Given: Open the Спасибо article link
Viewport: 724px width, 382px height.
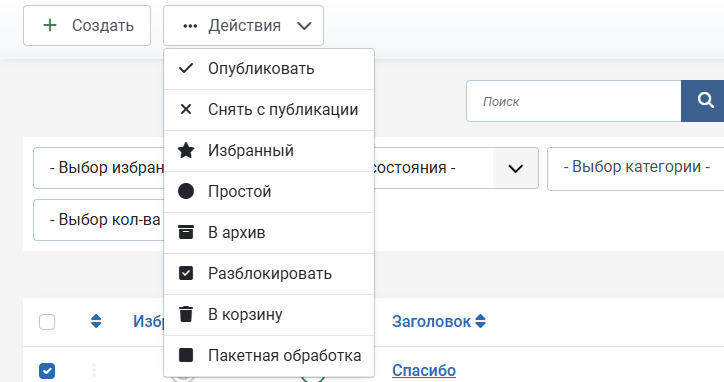Looking at the screenshot, I should 424,370.
